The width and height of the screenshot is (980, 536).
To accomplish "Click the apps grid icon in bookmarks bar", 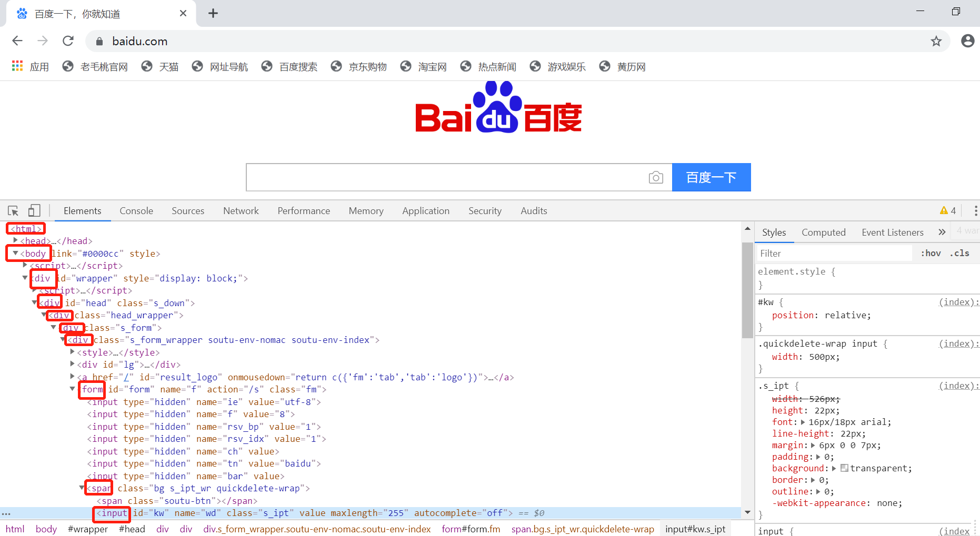I will [17, 66].
